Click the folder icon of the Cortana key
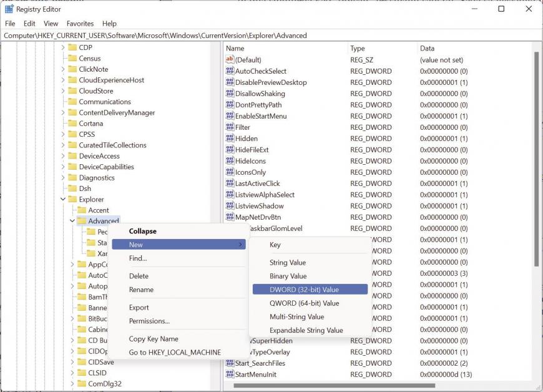543x392 pixels. pyautogui.click(x=72, y=123)
